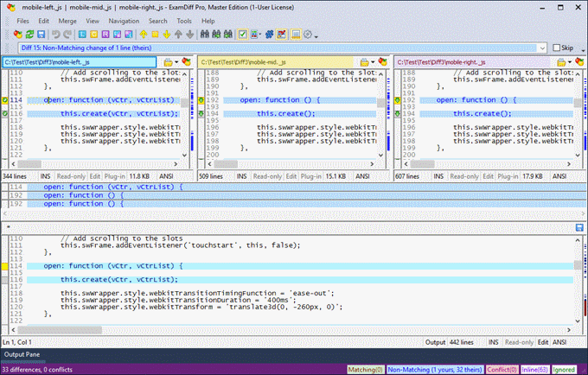Click the middle pane vertical scrollbar thumb
Viewport: 588px width, 375px height.
(381, 103)
